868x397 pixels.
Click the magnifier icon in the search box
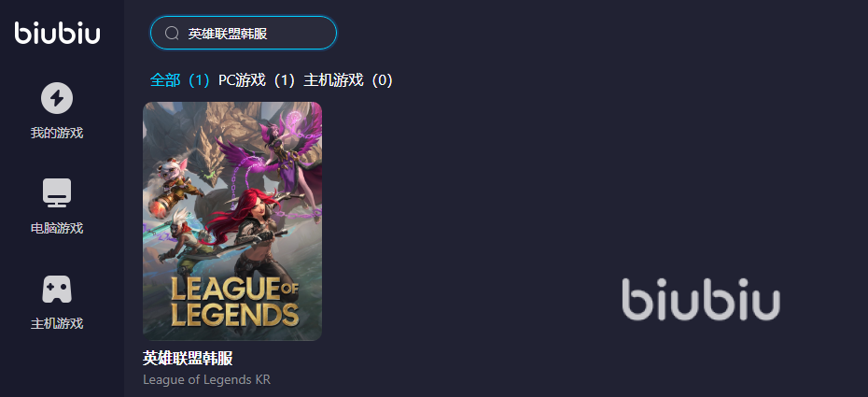pos(172,34)
